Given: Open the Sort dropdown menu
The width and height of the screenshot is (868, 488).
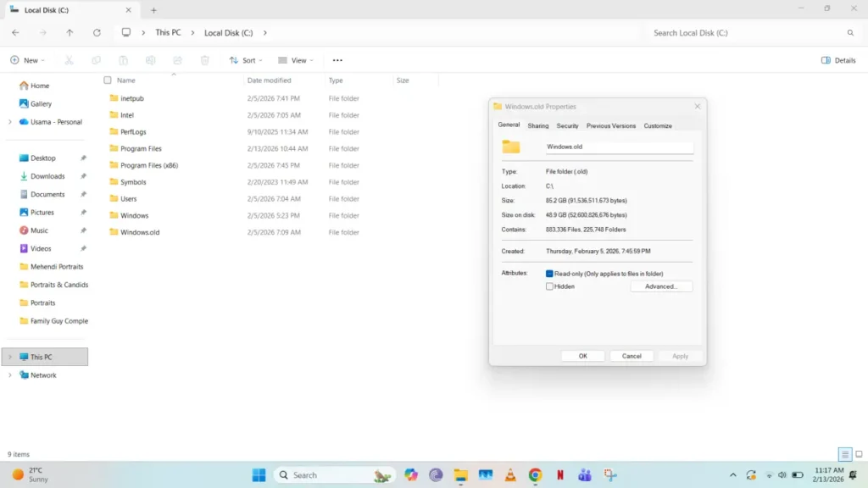Looking at the screenshot, I should (246, 60).
